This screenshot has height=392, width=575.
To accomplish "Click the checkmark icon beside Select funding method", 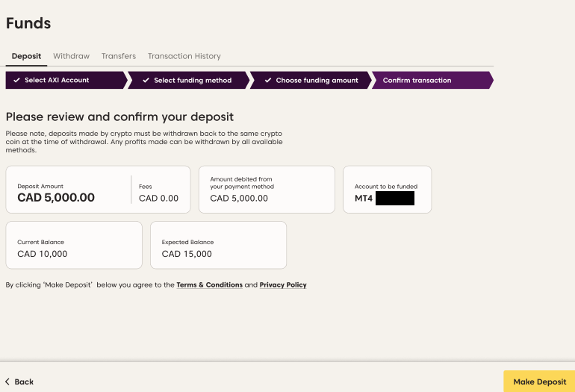I will click(x=146, y=81).
